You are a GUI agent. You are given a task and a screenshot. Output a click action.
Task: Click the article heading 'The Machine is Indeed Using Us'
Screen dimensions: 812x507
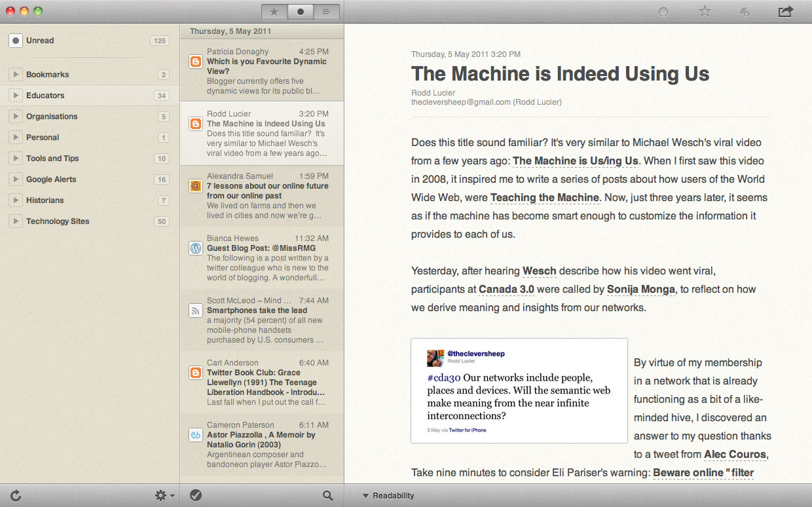561,73
